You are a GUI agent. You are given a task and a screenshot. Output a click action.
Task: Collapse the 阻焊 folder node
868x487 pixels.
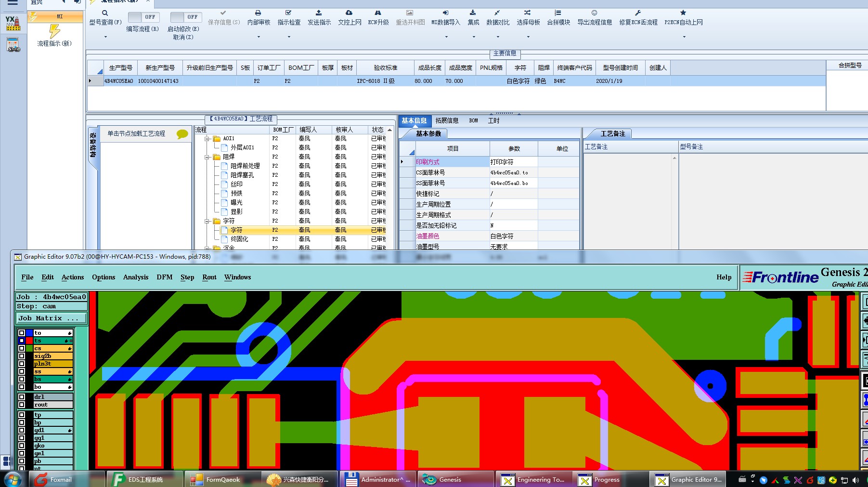207,157
